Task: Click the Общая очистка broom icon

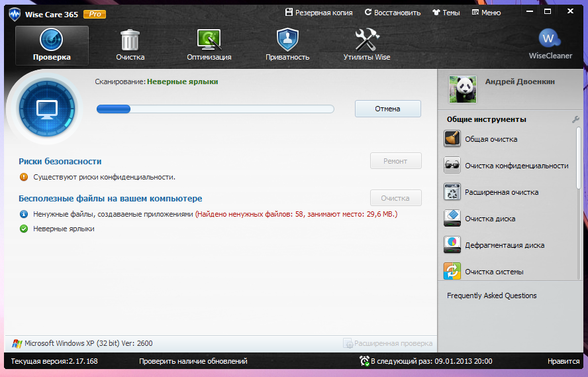Action: coord(452,138)
